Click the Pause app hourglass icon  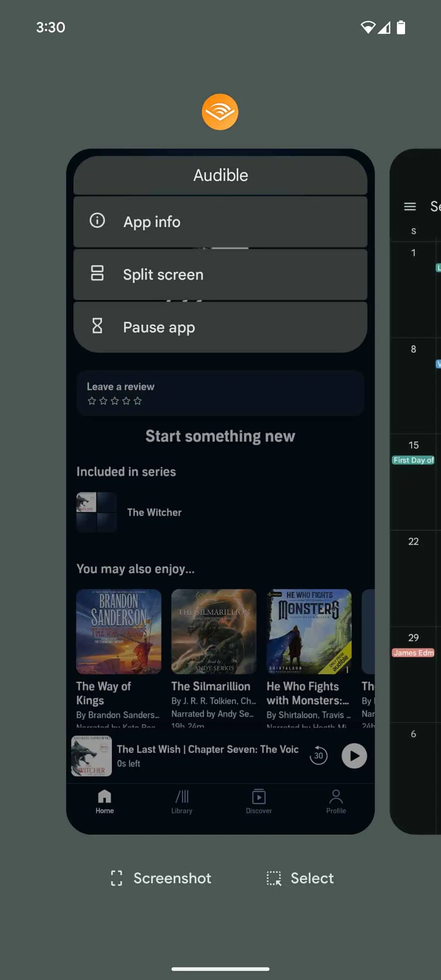pos(97,326)
